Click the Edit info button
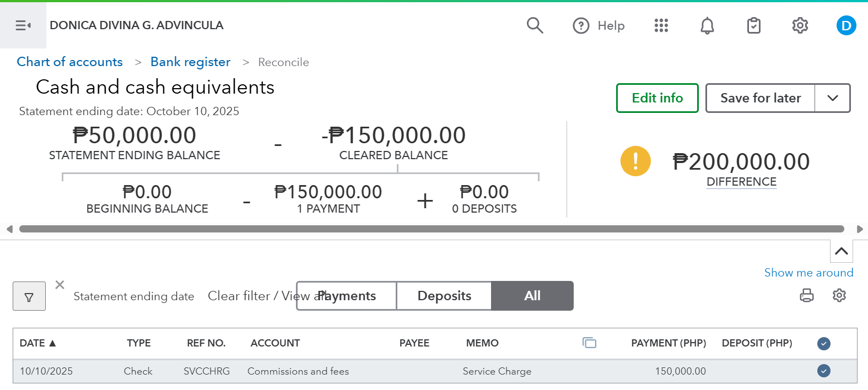The width and height of the screenshot is (868, 390). (x=657, y=98)
